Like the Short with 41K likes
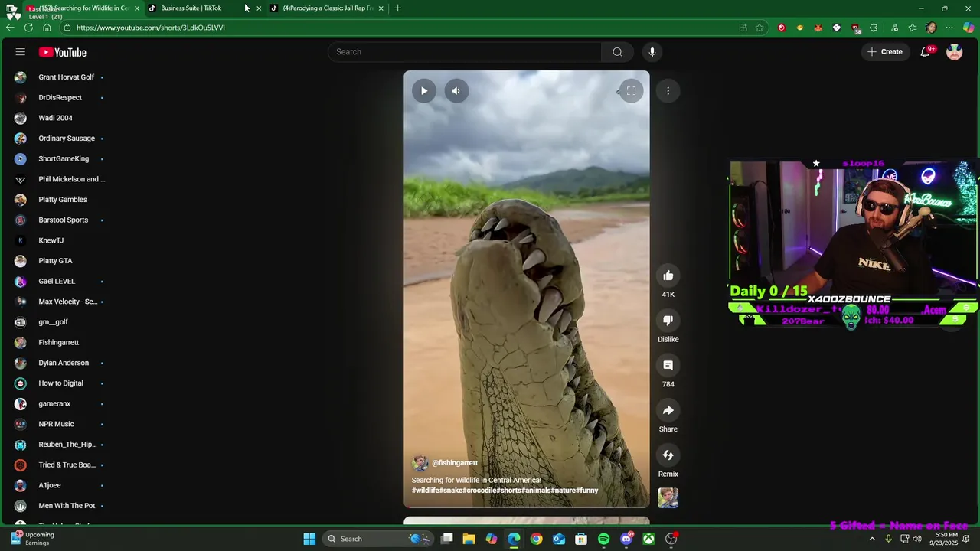Screen dimensions: 980x551 pyautogui.click(x=668, y=275)
